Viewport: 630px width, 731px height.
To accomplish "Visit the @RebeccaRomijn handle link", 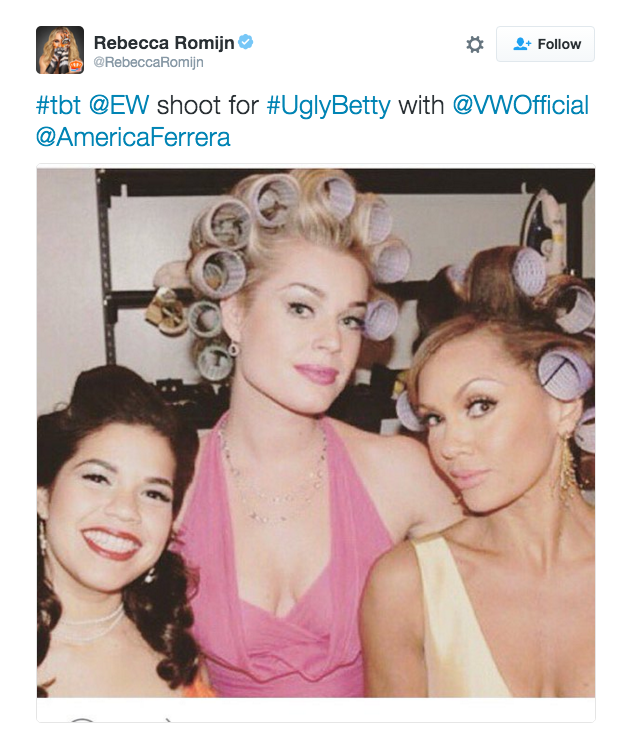I will [148, 62].
